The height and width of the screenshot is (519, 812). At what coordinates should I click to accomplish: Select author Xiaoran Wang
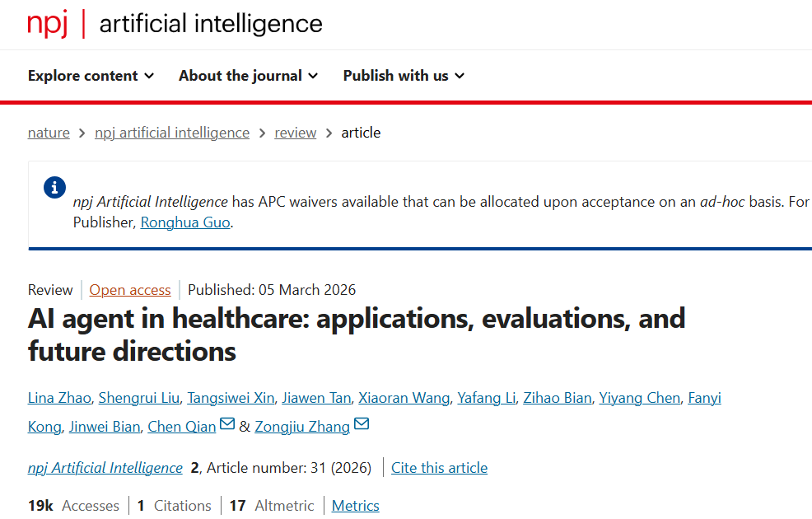click(x=404, y=398)
